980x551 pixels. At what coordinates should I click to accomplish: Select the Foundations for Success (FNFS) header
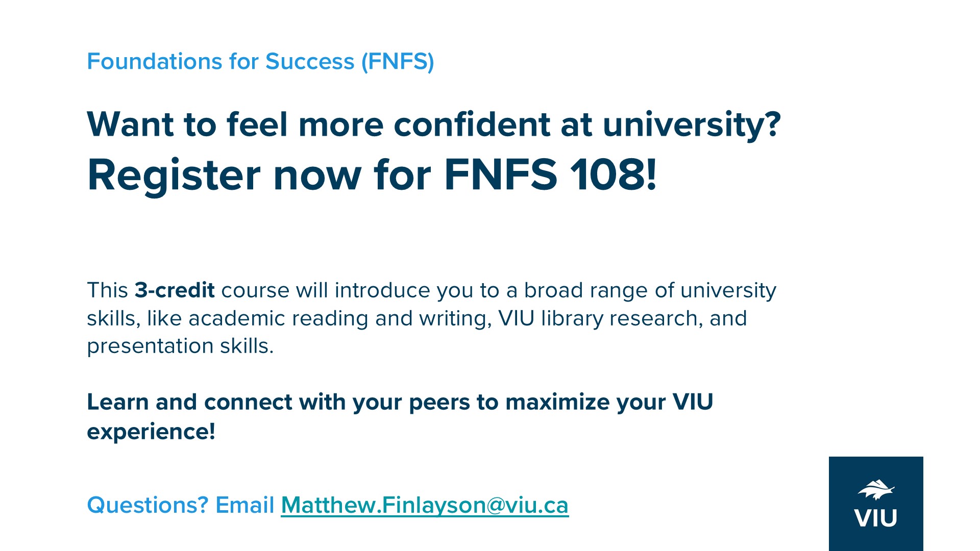[260, 62]
